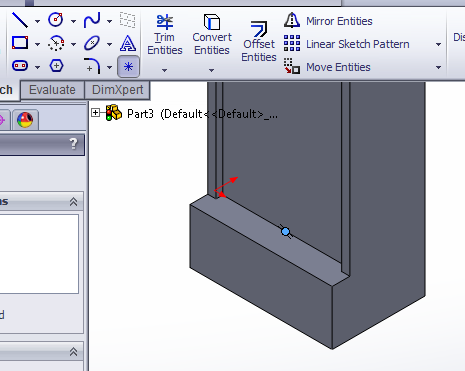This screenshot has height=371, width=465.
Task: Click the Move Entities tool
Action: (327, 67)
